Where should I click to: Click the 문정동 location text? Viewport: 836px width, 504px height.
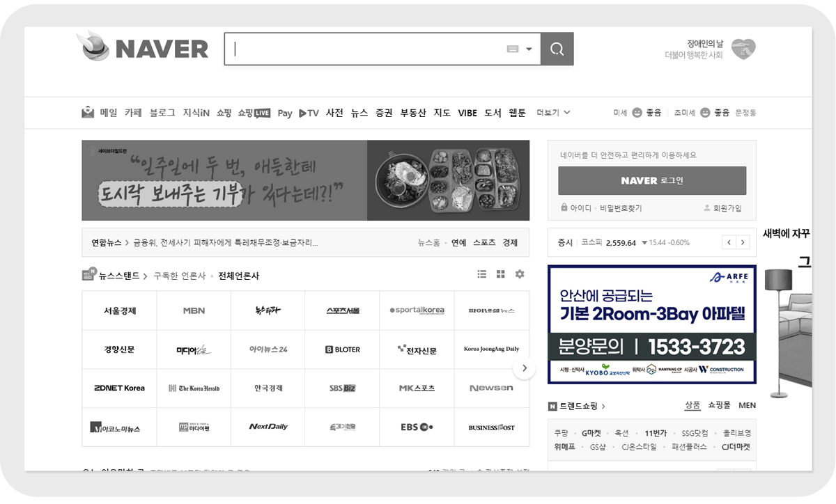point(745,113)
